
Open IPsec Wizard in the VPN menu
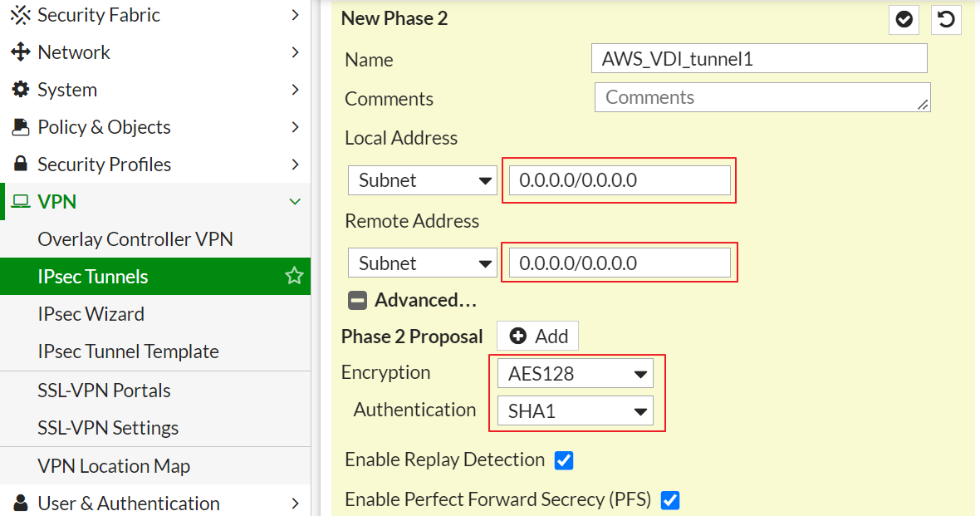91,314
